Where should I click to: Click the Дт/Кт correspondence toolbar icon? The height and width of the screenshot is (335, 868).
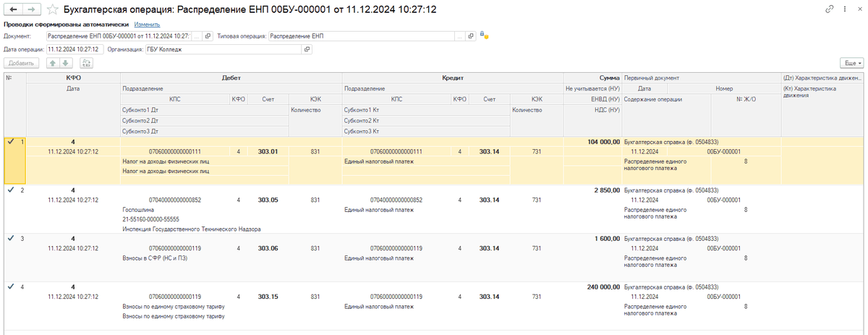pos(87,63)
